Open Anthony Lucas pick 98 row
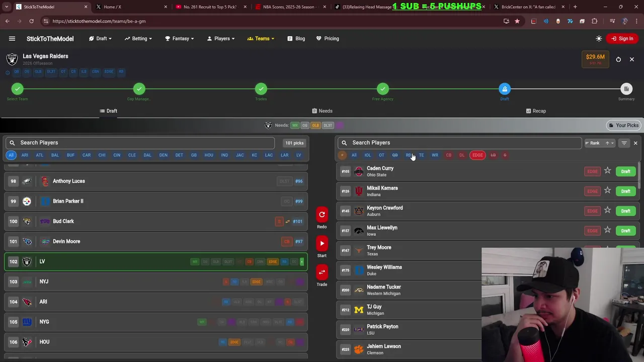 click(x=156, y=181)
